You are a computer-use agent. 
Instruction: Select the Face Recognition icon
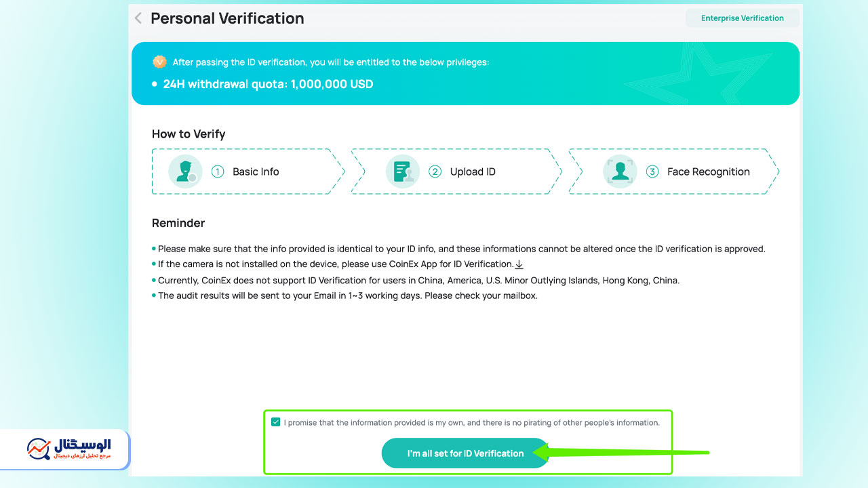coord(620,171)
